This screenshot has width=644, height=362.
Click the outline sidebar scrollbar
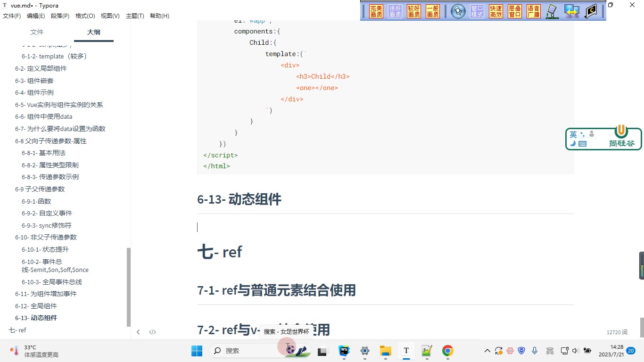tap(129, 287)
